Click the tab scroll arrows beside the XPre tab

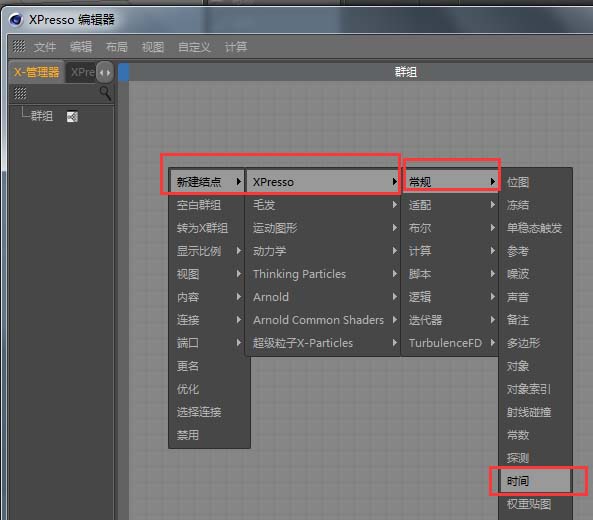pyautogui.click(x=105, y=72)
